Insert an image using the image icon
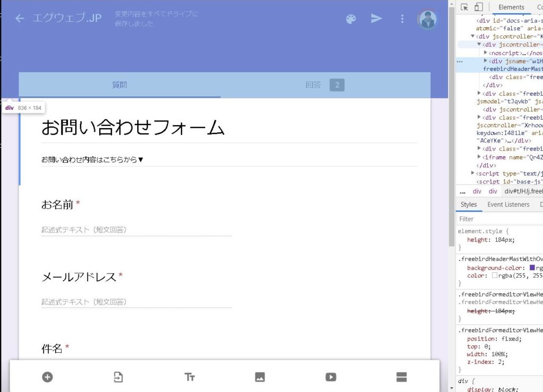This screenshot has height=392, width=543. click(260, 377)
